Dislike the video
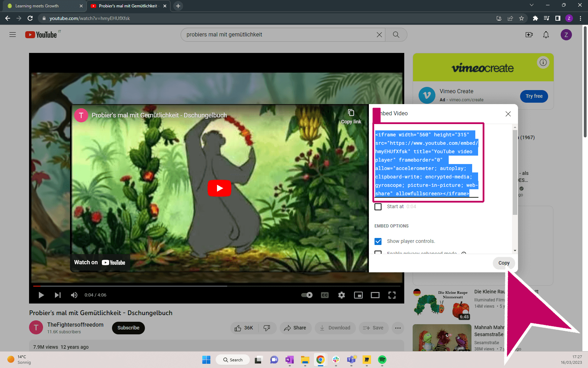Image resolution: width=588 pixels, height=368 pixels. click(267, 328)
